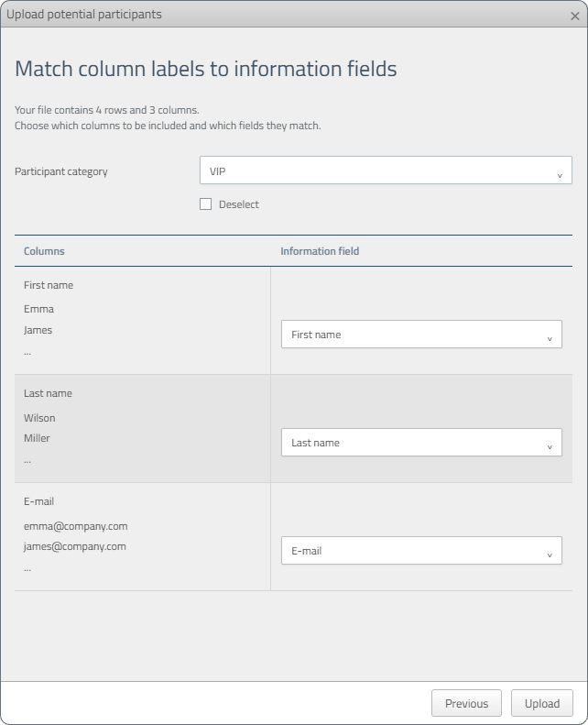Image resolution: width=588 pixels, height=725 pixels.
Task: Open the Participant category dropdown
Action: (x=386, y=170)
